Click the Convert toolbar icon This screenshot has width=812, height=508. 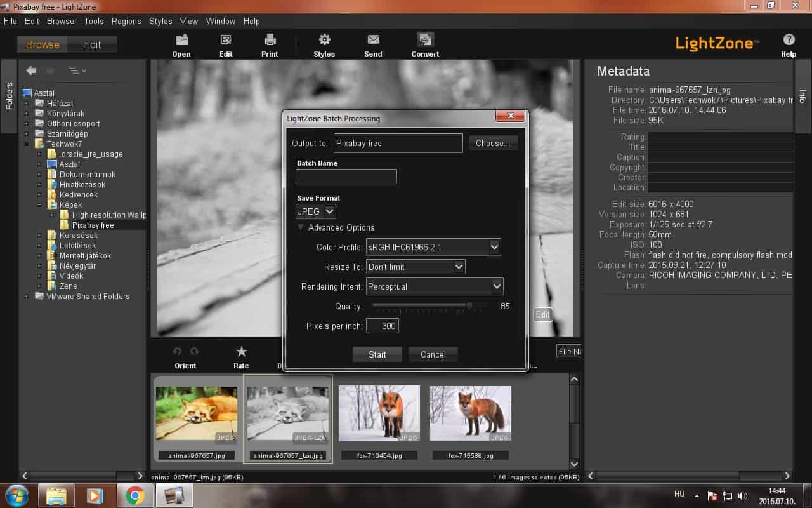425,40
